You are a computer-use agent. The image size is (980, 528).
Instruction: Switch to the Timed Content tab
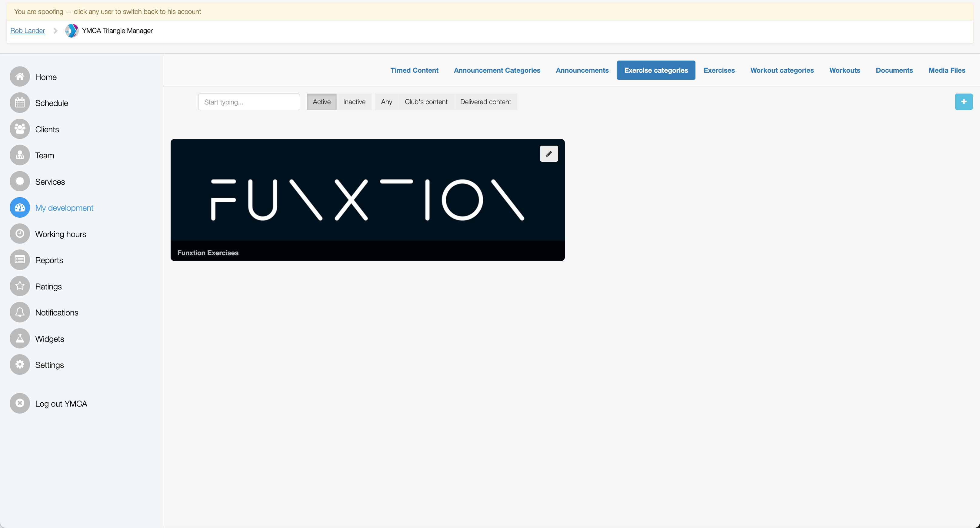click(x=414, y=70)
